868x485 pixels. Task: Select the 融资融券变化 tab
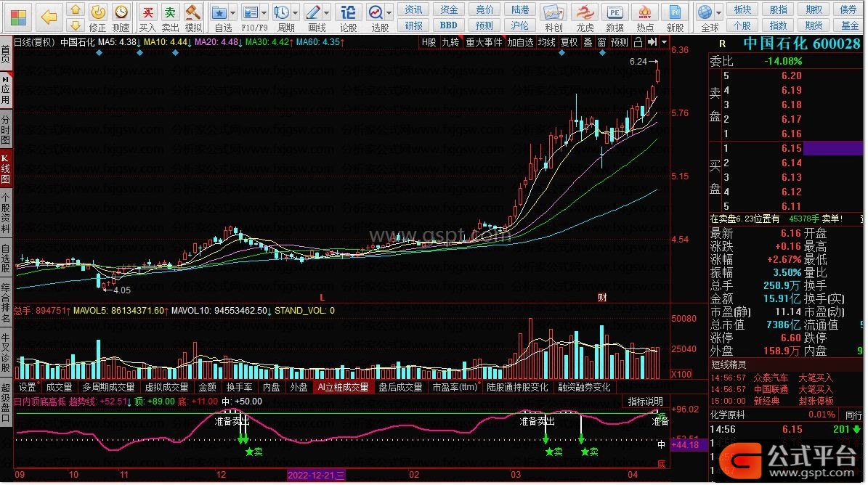pyautogui.click(x=584, y=387)
